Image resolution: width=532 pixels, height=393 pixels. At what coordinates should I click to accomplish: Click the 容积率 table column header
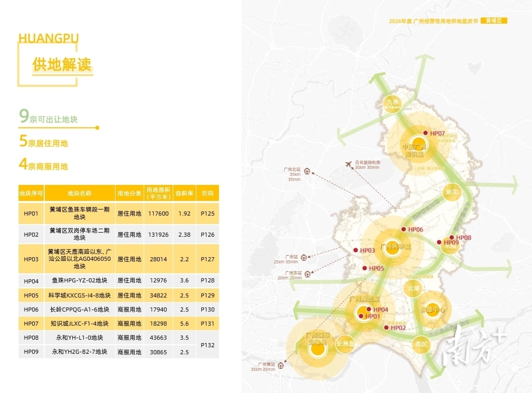[x=184, y=193]
